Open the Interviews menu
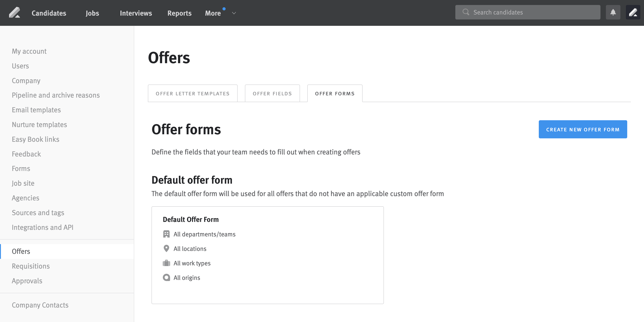Viewport: 644px width, 322px height. click(x=136, y=13)
